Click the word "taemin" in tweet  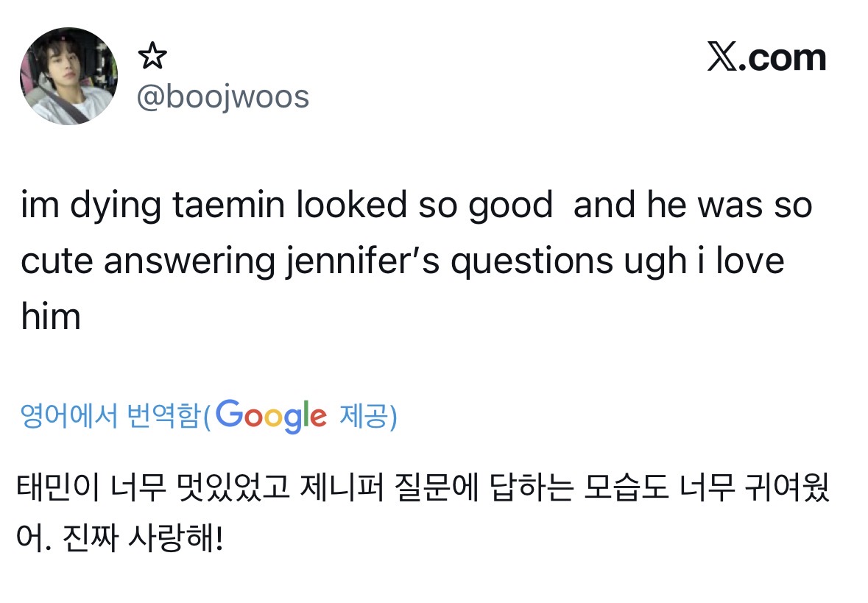pyautogui.click(x=230, y=207)
